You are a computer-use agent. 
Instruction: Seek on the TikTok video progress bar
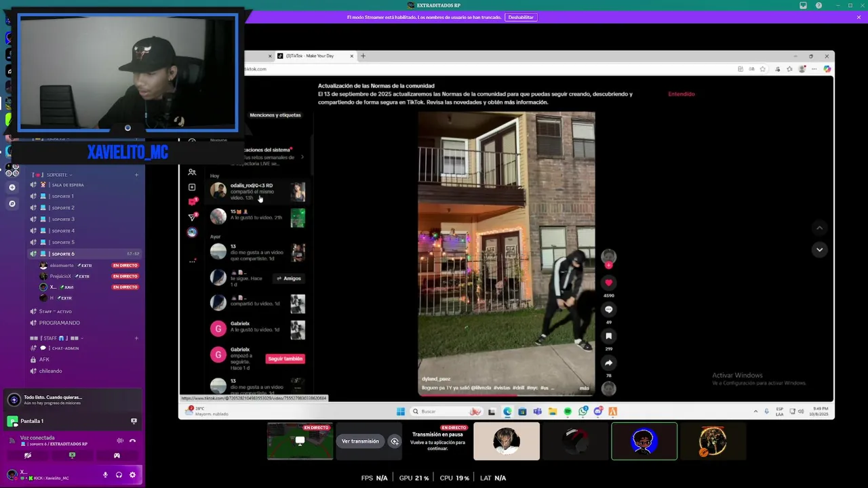coord(507,394)
